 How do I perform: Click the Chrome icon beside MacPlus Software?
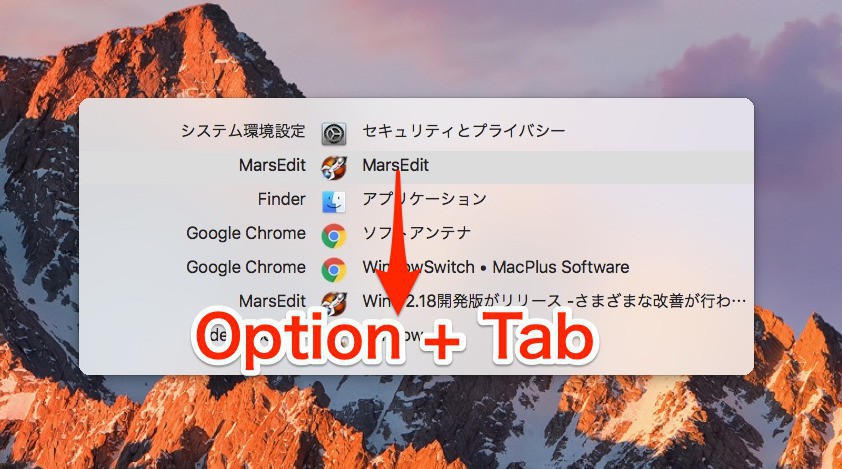pos(333,270)
